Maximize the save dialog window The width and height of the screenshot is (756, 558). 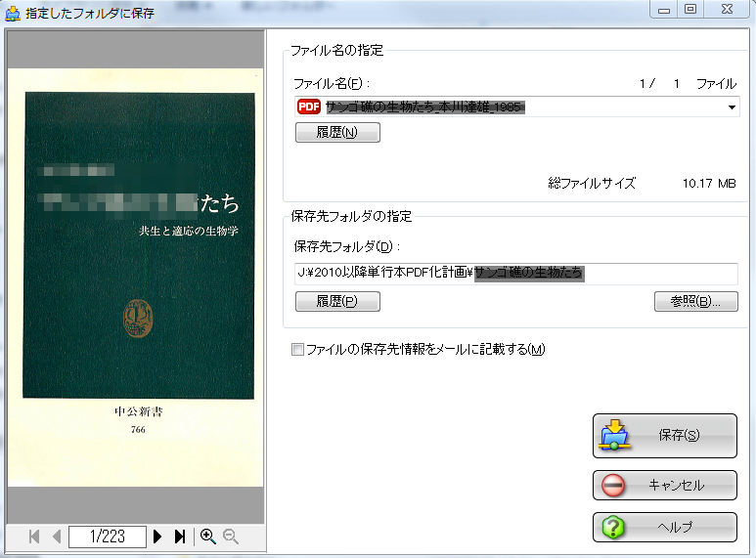[690, 10]
